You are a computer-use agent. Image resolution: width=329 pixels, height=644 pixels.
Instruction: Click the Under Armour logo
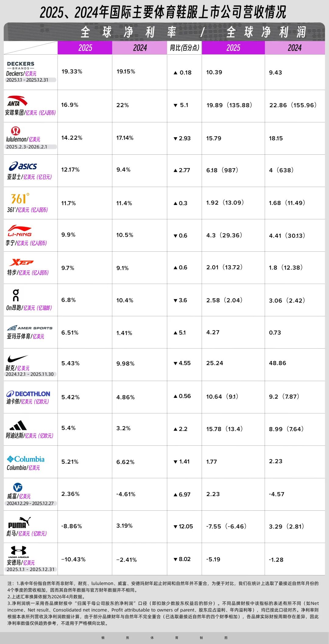pos(19,551)
